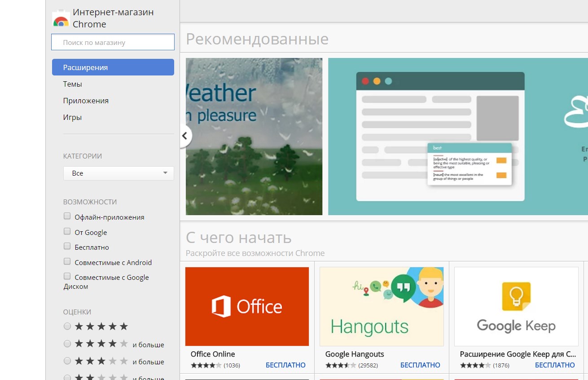Expand the Категории dropdown showing Все
The height and width of the screenshot is (380, 588).
(x=118, y=173)
